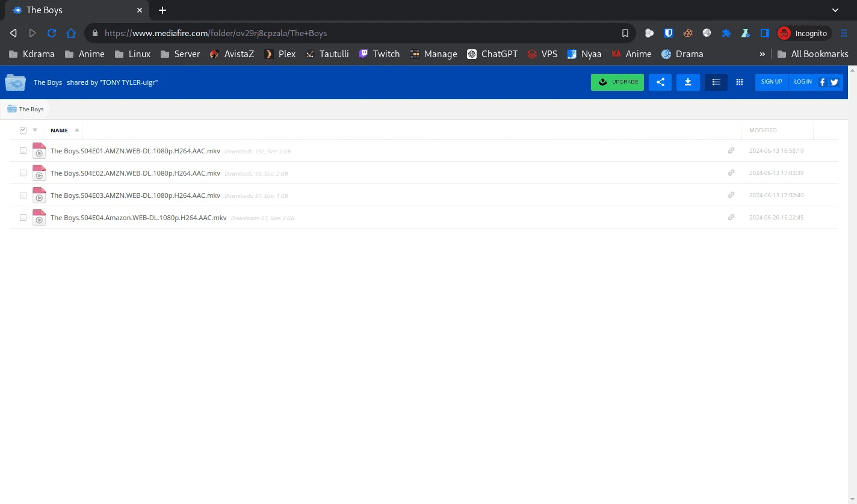Click the S04E03 video file icon
Screen dimensions: 857x504
[x=39, y=195]
